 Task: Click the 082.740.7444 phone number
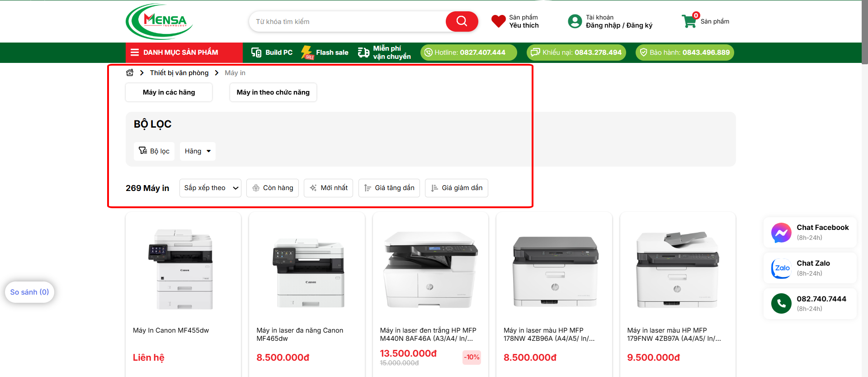[821, 299]
